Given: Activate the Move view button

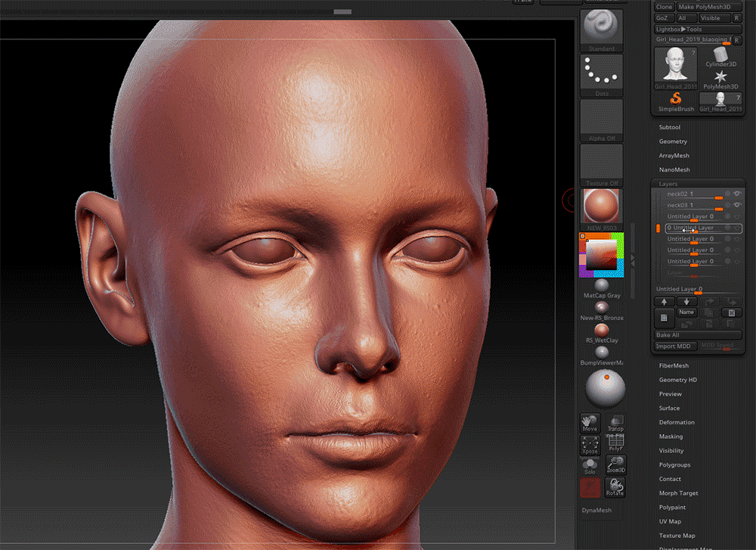Looking at the screenshot, I should (590, 423).
